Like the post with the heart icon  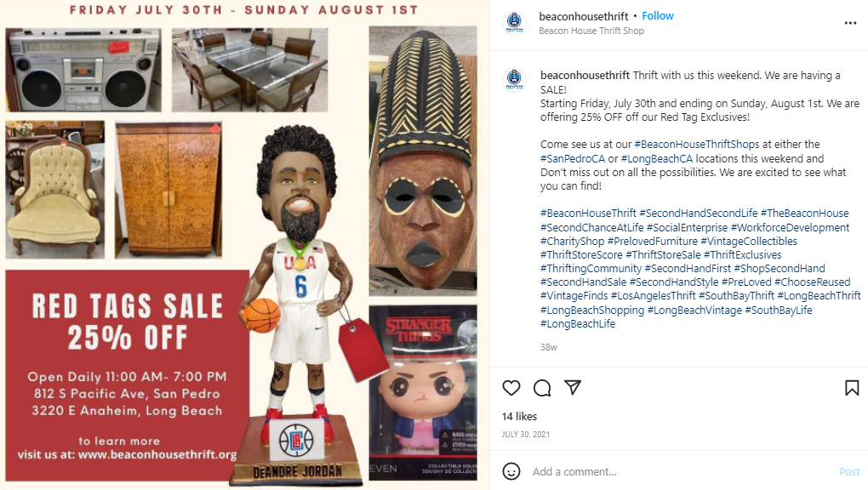tap(511, 388)
